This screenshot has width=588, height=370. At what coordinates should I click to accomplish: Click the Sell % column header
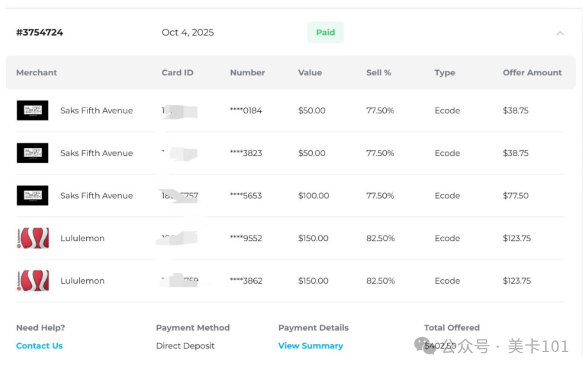coord(379,73)
